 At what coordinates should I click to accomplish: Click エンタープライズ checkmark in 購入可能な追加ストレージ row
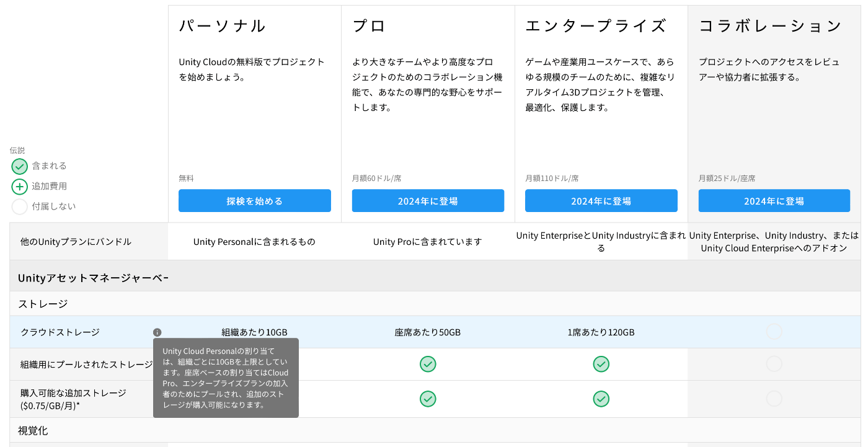pyautogui.click(x=601, y=399)
